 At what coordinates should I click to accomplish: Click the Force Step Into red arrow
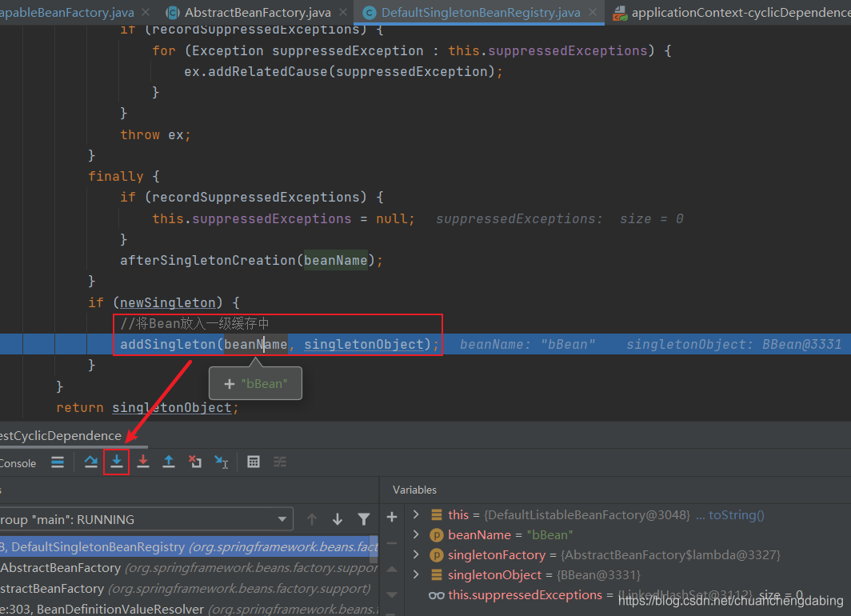tap(142, 462)
